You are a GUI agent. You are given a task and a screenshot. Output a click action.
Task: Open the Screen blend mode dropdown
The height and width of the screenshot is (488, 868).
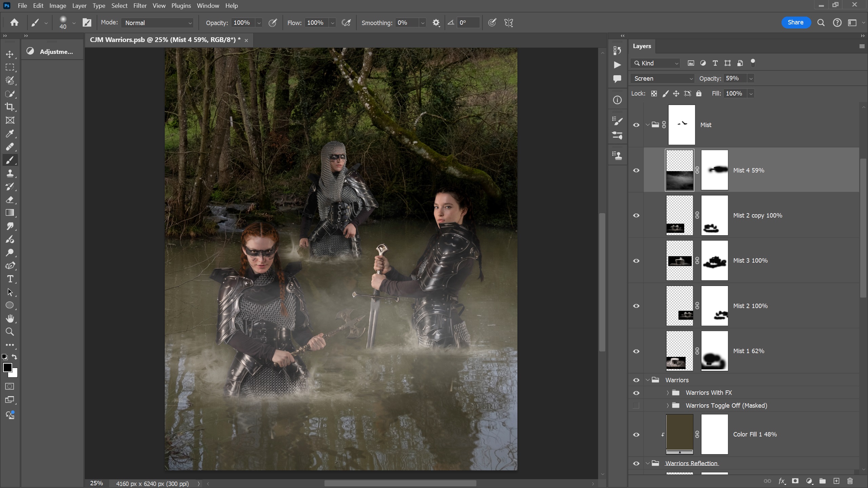[x=663, y=79]
